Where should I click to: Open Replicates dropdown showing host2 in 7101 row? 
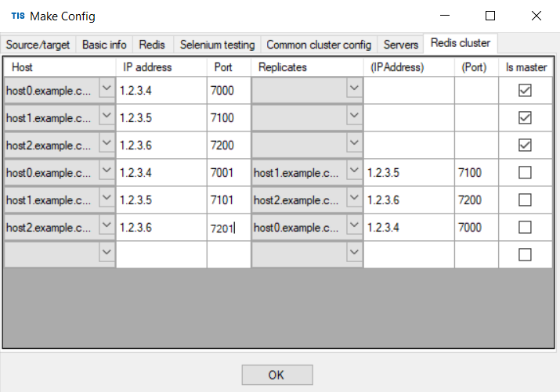(x=354, y=197)
